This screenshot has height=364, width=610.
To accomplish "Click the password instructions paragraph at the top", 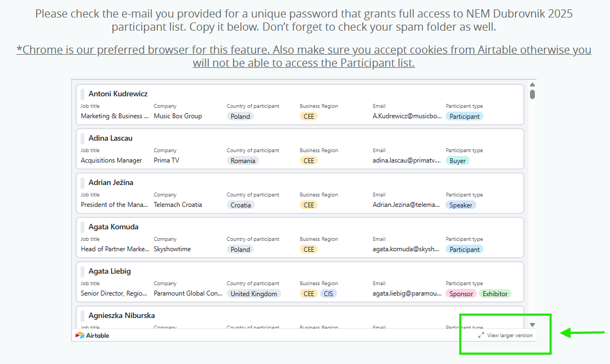I will (304, 20).
